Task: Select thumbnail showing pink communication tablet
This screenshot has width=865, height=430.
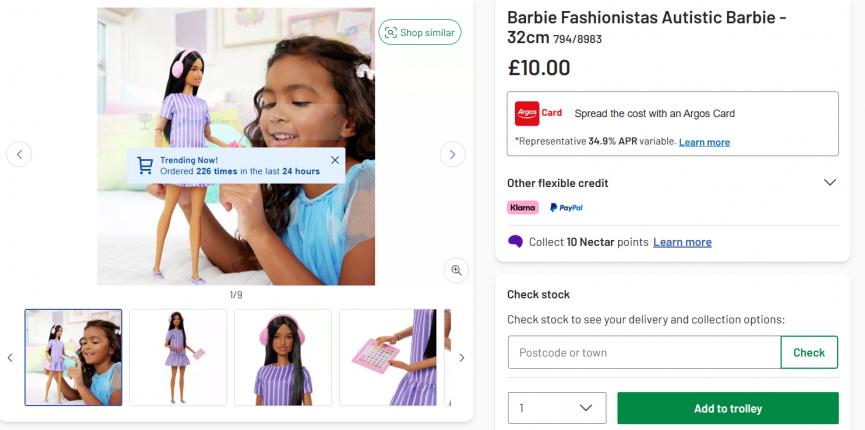Action: pyautogui.click(x=388, y=357)
